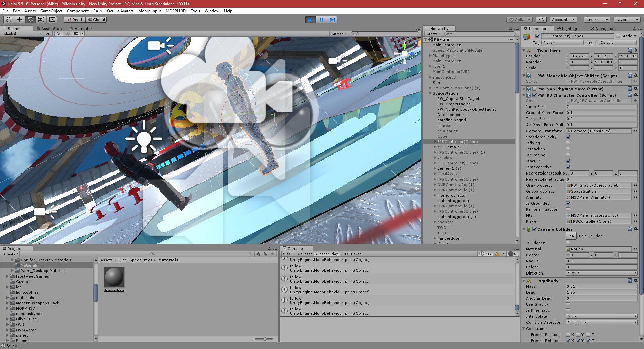Enable the Is Trigger checkbox
Screen dimensions: 644x349
[568, 243]
